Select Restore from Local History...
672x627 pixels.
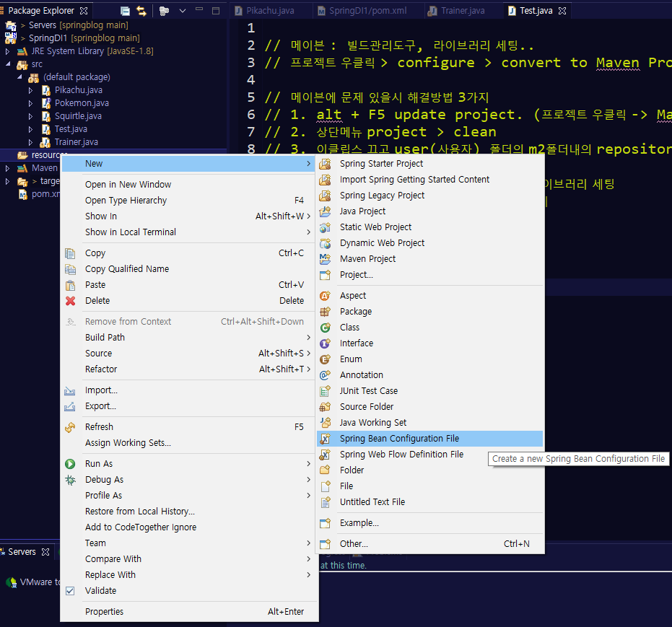click(x=140, y=512)
